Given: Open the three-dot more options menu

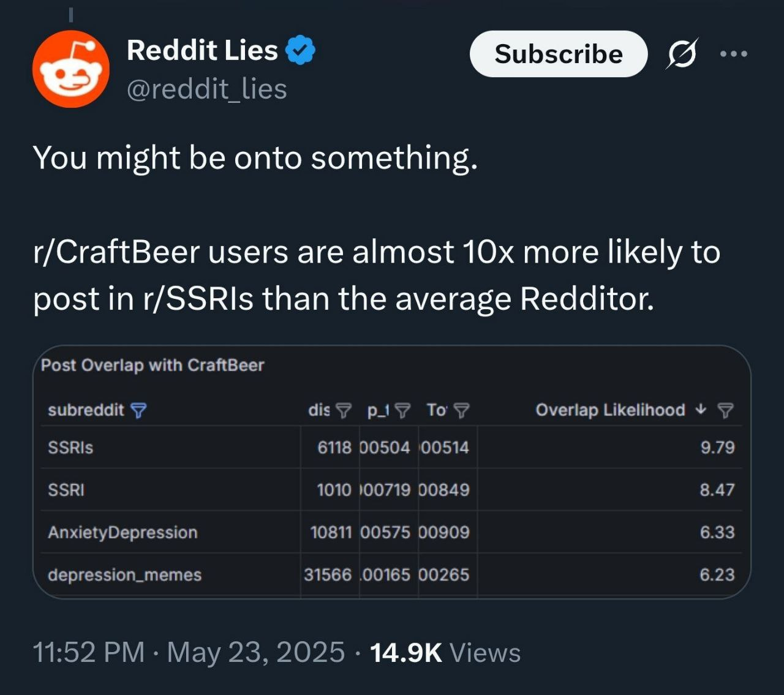Looking at the screenshot, I should [x=734, y=54].
